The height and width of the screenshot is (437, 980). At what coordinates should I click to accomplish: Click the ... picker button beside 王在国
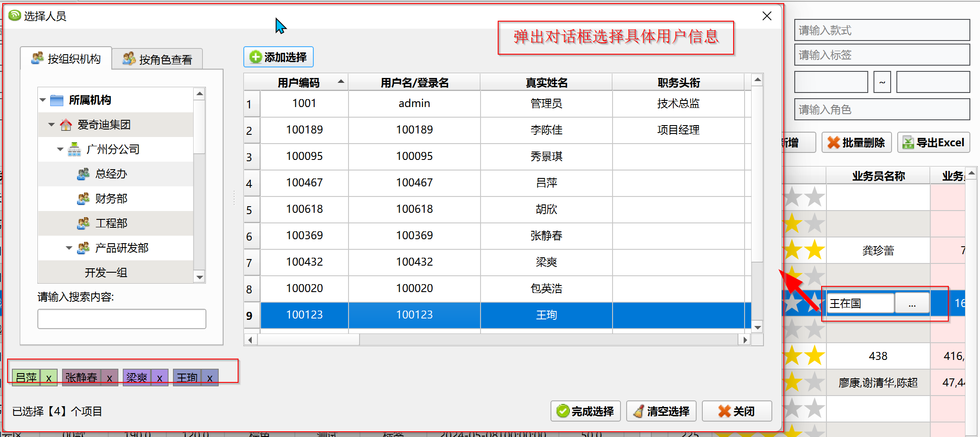(912, 303)
